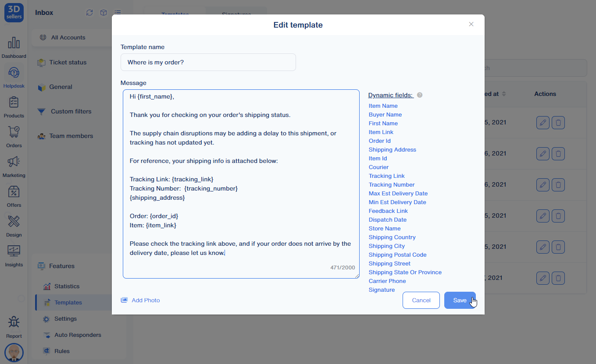The image size is (596, 364).
Task: Open Auto Responders in Features menu
Action: [77, 335]
